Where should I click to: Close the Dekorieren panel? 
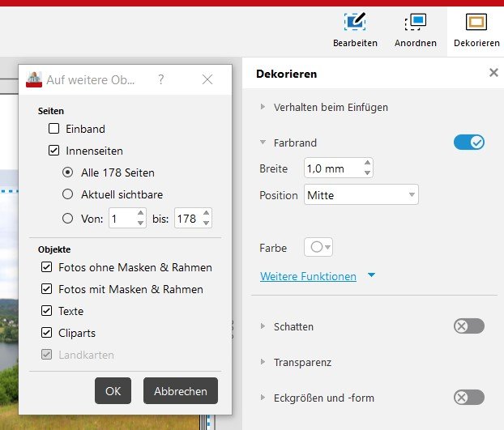point(493,73)
